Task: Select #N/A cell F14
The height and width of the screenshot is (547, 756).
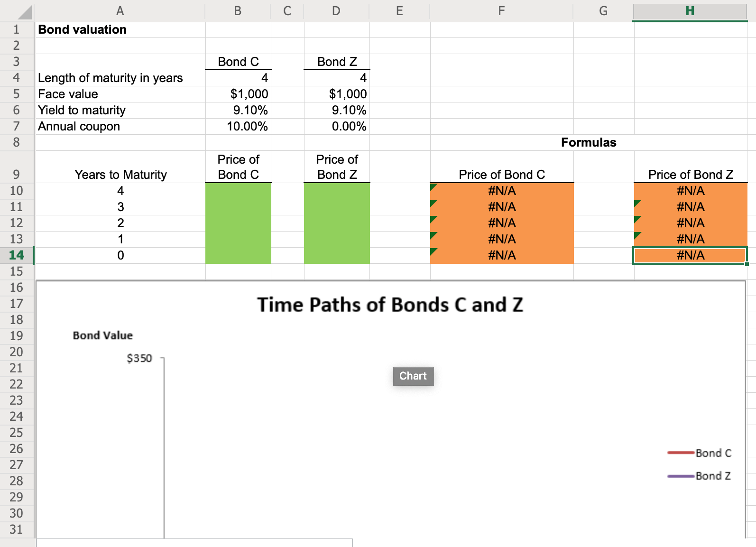Action: click(502, 255)
